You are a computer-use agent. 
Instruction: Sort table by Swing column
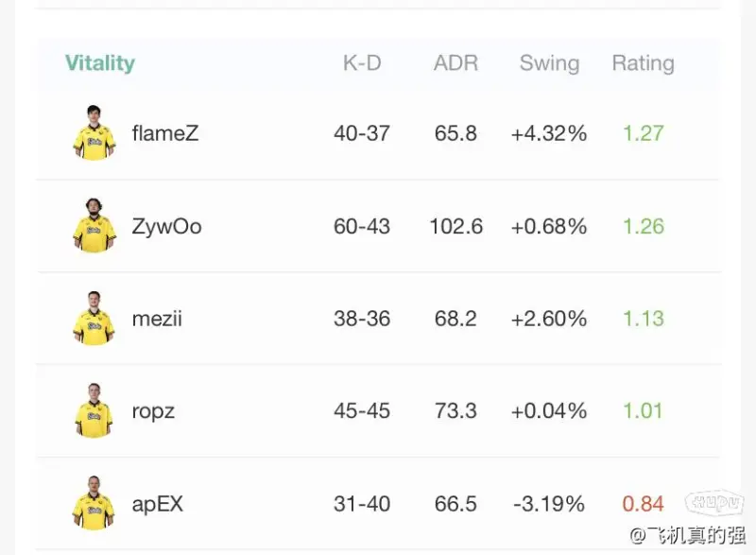pos(549,63)
